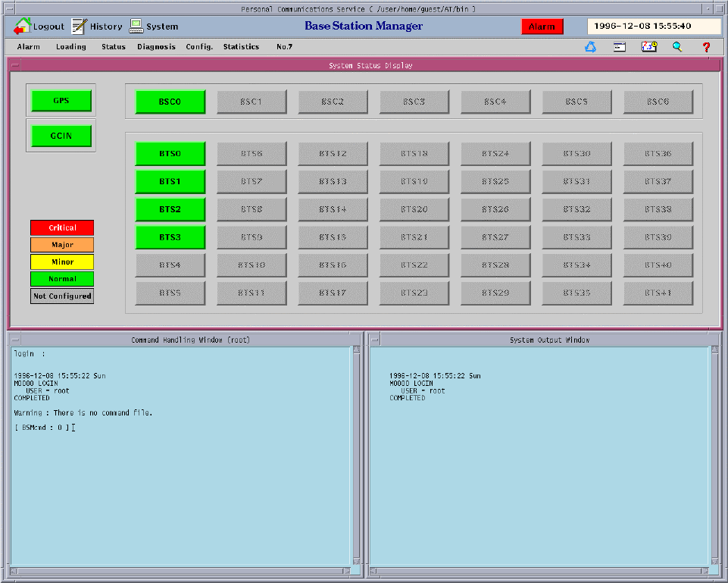
Task: Open the System Status Display window menu
Action: pos(15,65)
